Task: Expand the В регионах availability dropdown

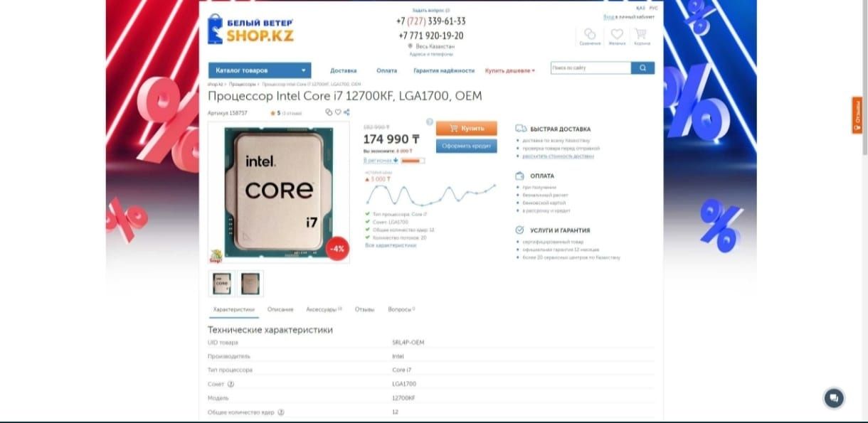Action: click(381, 160)
